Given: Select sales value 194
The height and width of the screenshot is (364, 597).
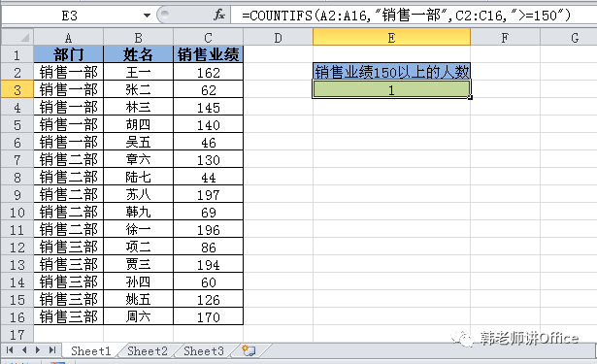Looking at the screenshot, I should pyautogui.click(x=208, y=264).
